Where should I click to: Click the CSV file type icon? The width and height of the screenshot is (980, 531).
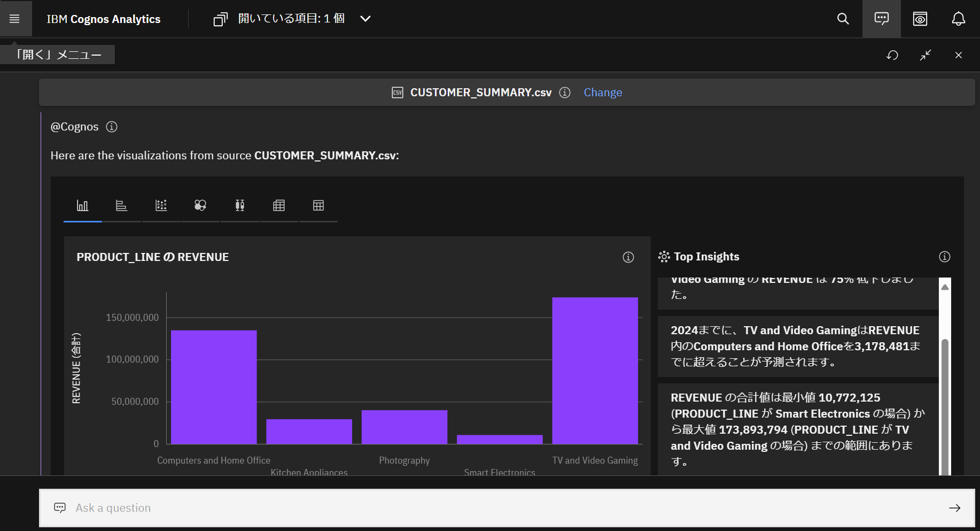tap(398, 93)
